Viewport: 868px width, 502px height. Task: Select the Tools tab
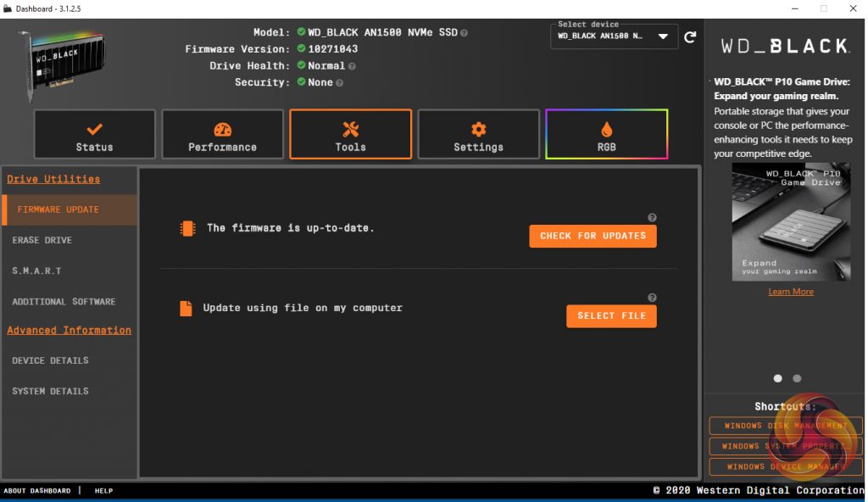point(350,135)
